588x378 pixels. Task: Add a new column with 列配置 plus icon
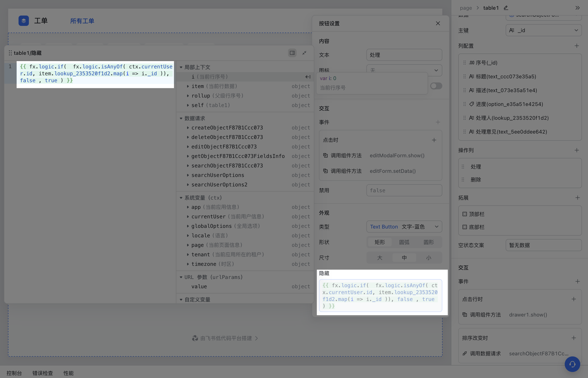577,46
